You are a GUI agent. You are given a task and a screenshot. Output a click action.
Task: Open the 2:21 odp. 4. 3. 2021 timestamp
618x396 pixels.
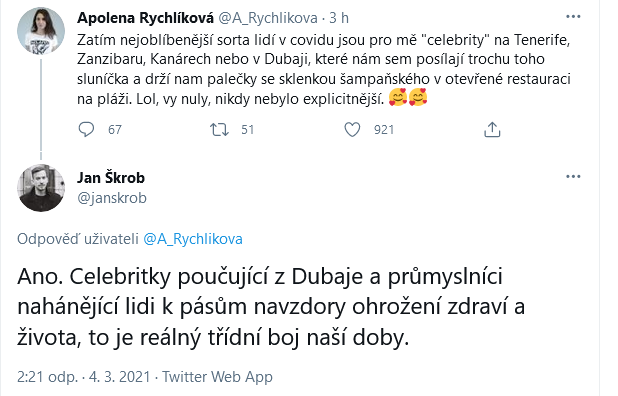point(84,377)
